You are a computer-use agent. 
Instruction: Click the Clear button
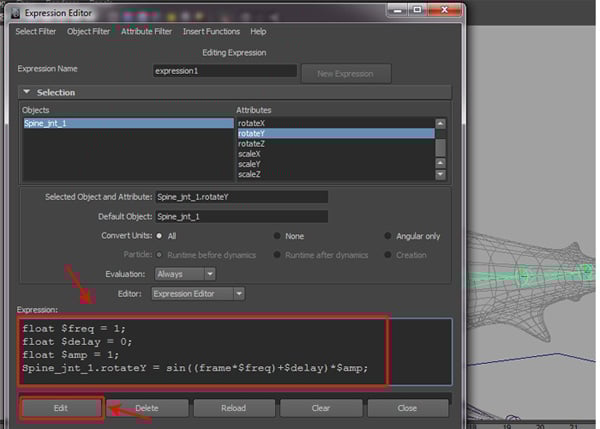321,408
